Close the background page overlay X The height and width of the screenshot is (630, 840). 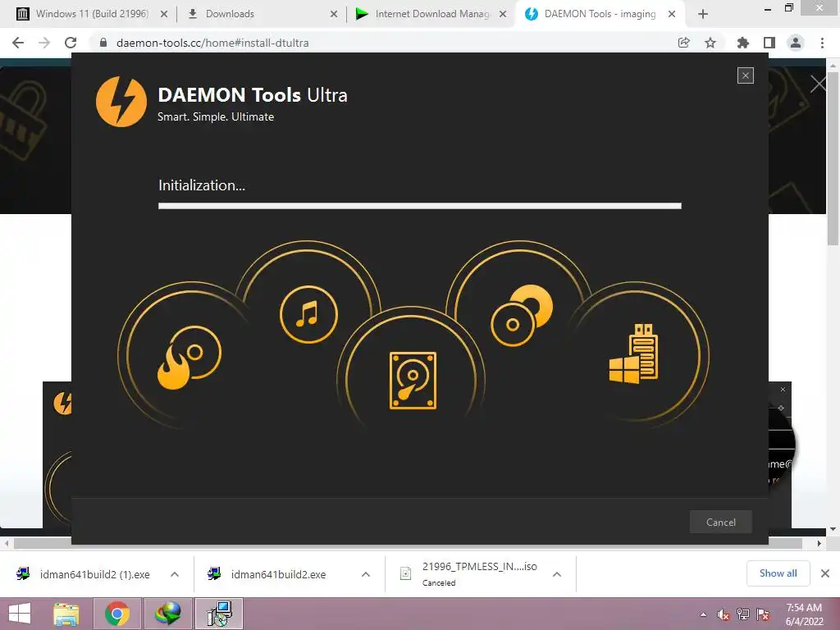[x=818, y=84]
